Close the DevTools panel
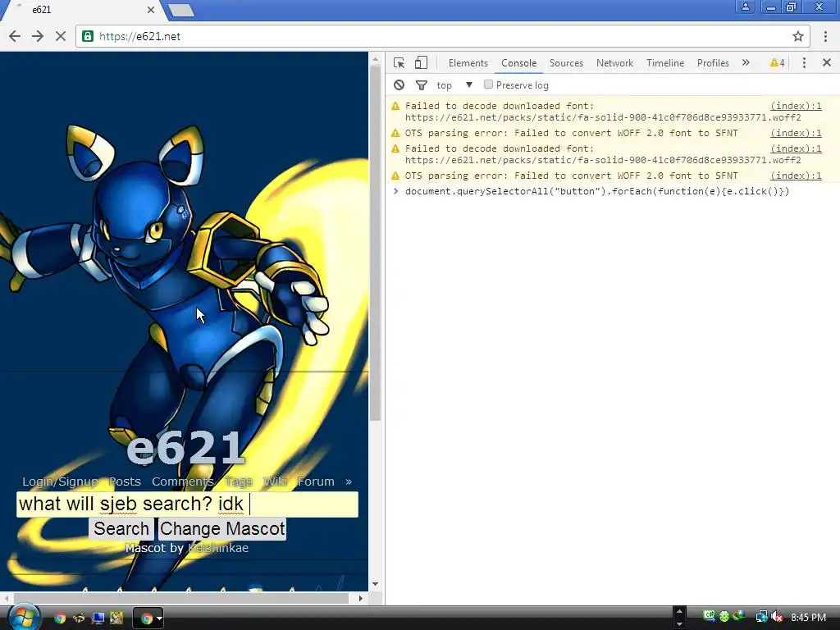840x630 pixels. (827, 62)
